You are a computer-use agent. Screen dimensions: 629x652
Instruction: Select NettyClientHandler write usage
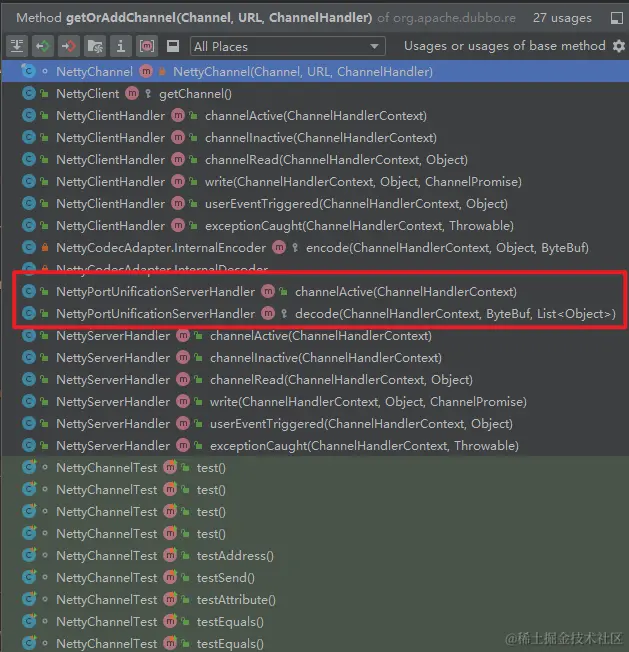click(x=315, y=182)
